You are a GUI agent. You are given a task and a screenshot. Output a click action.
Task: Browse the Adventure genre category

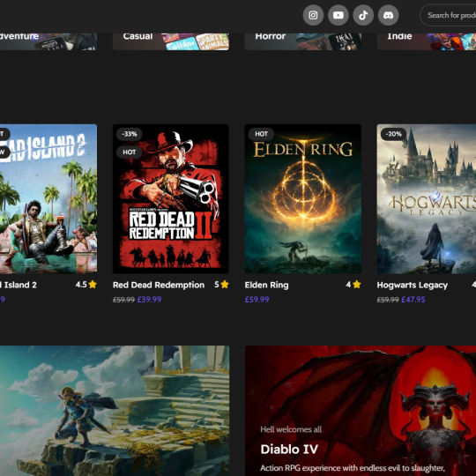pyautogui.click(x=48, y=41)
